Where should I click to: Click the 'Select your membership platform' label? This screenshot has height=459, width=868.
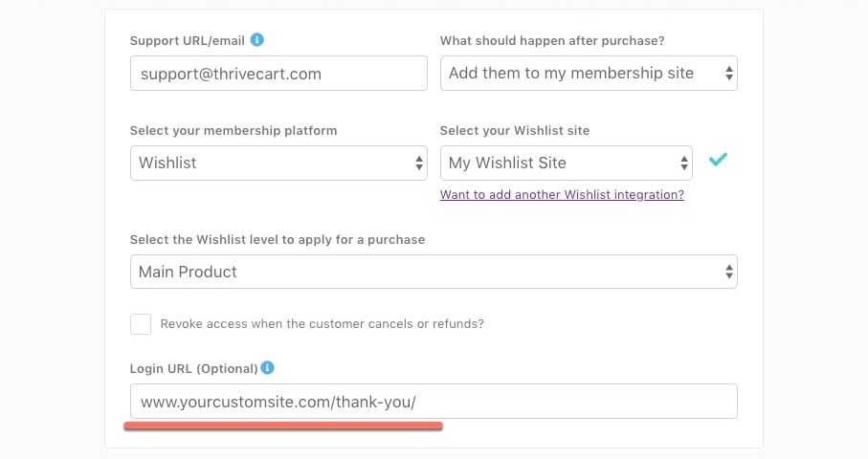point(234,130)
